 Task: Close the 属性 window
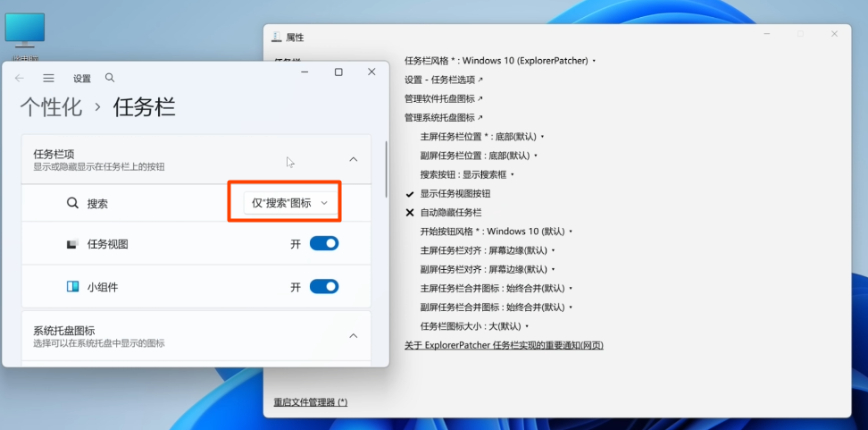(x=834, y=34)
